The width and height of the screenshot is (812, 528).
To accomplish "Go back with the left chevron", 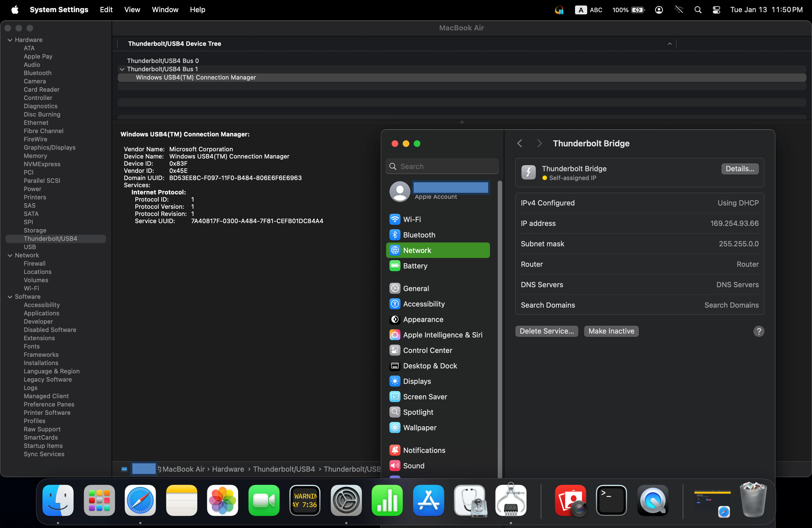I will click(520, 144).
